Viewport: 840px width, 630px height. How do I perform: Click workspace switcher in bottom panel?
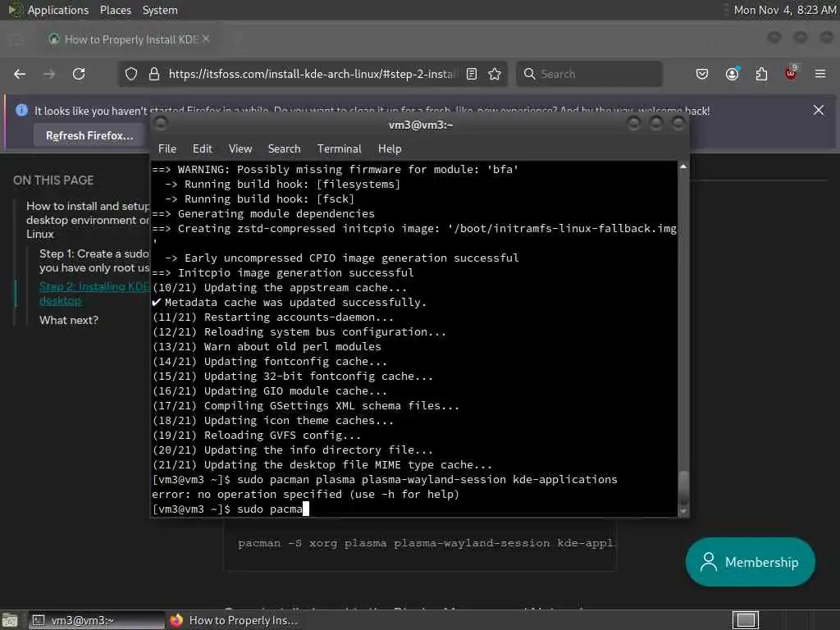click(745, 620)
